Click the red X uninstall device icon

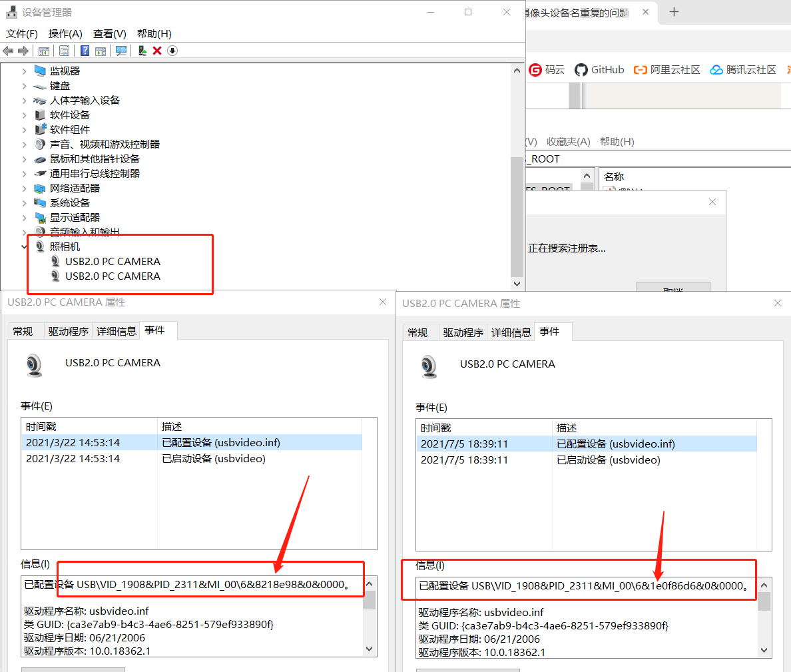pos(157,51)
